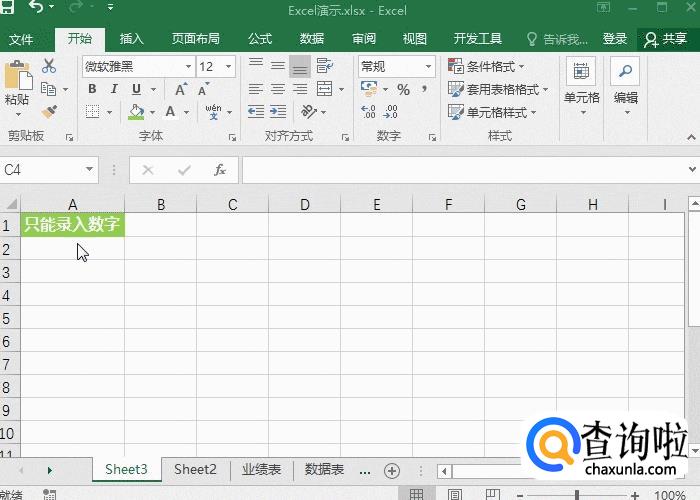700x500 pixels.
Task: Open the 文件 File menu
Action: [x=21, y=39]
